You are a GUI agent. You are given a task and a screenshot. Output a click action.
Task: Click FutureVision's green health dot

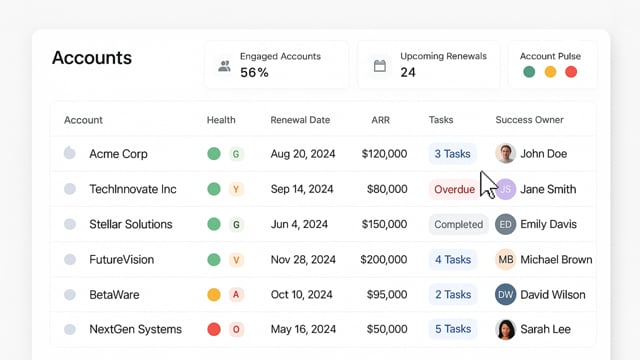click(x=214, y=260)
